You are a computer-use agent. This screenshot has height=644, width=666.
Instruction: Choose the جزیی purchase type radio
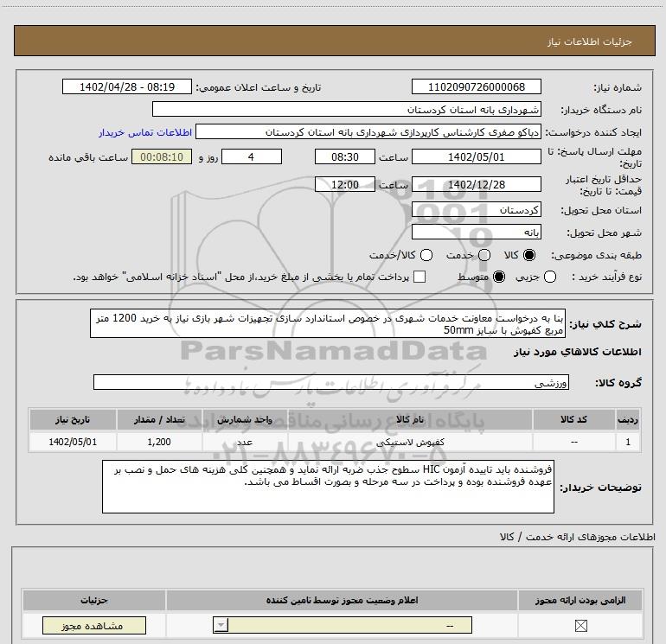coord(549,277)
